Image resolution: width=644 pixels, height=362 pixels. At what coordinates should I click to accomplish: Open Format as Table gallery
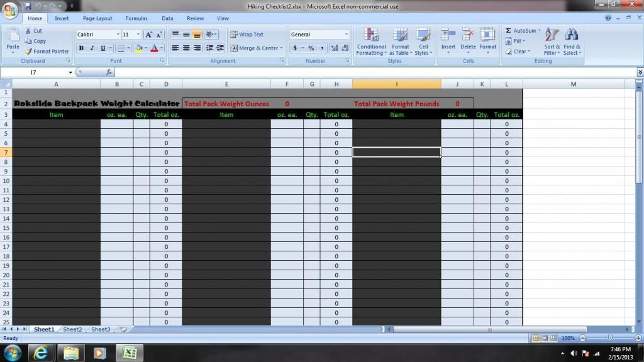click(401, 41)
